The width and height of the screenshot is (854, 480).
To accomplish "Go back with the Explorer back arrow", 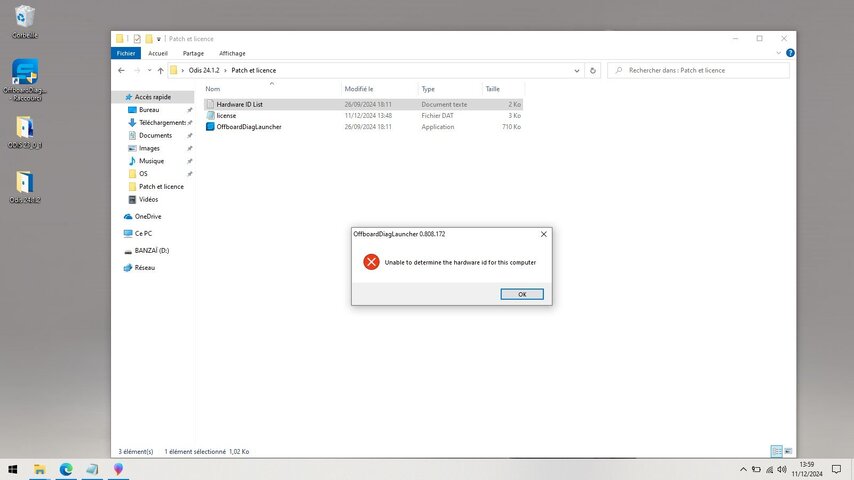I will (121, 70).
